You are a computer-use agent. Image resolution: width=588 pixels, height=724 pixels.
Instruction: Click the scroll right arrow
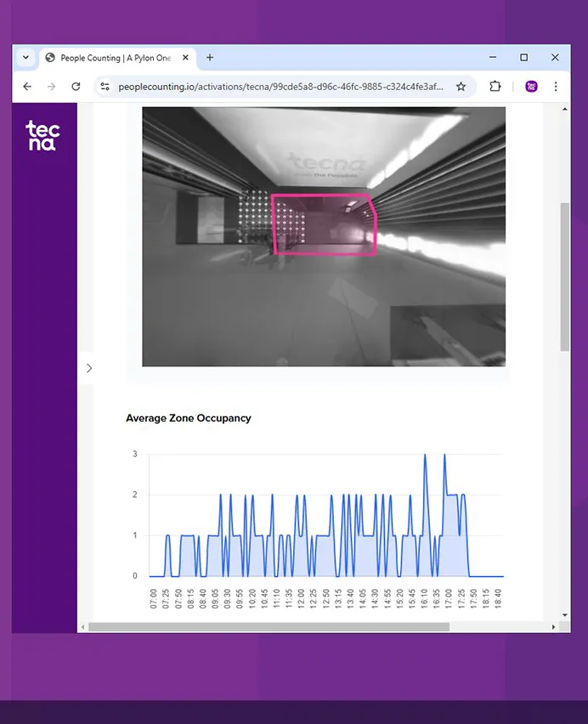[x=553, y=627]
